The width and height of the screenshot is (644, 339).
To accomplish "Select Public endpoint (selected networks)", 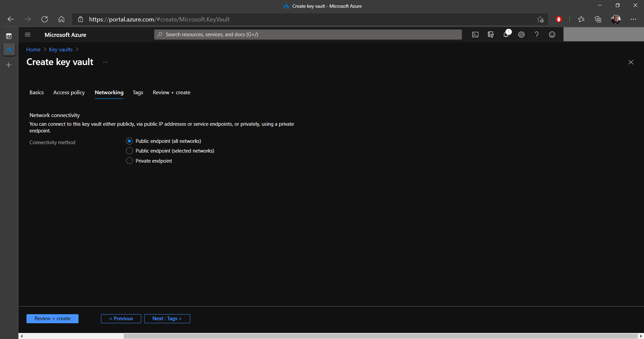I will coord(129,151).
